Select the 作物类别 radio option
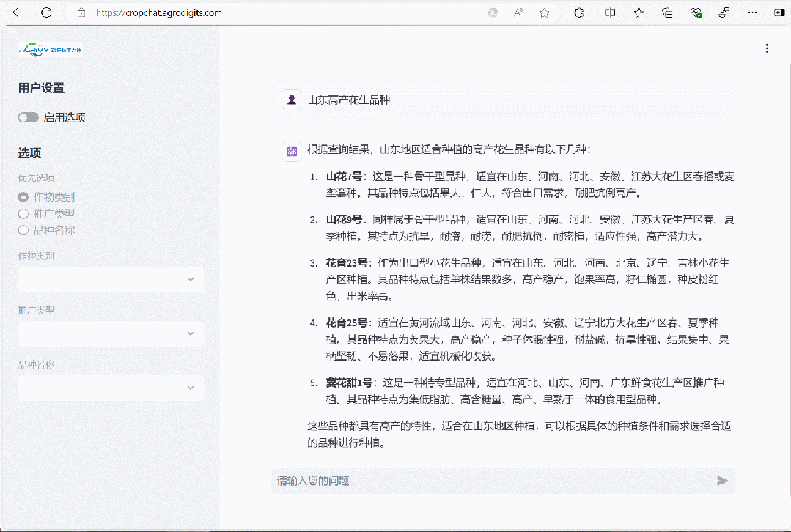 tap(23, 197)
